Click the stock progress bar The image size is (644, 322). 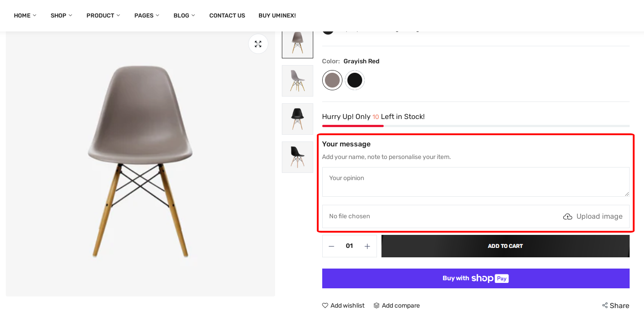pyautogui.click(x=476, y=126)
